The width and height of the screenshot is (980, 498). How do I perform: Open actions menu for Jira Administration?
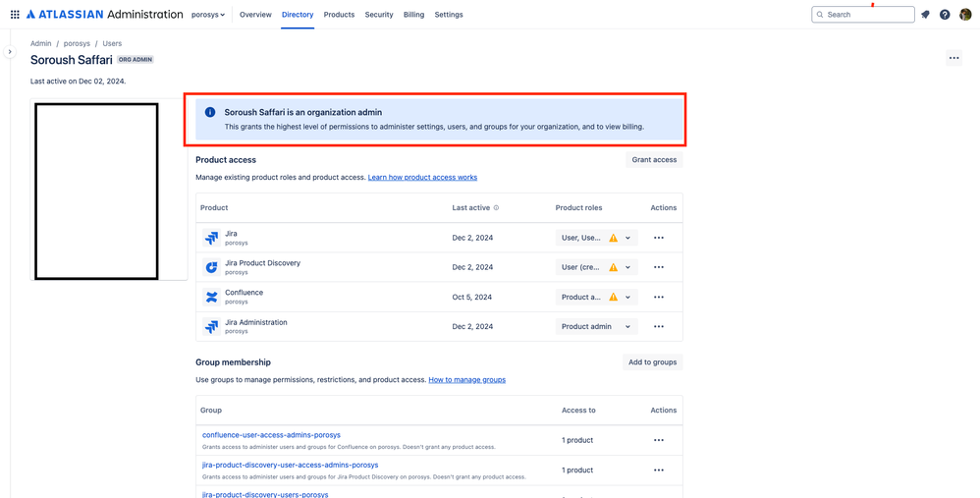tap(658, 327)
